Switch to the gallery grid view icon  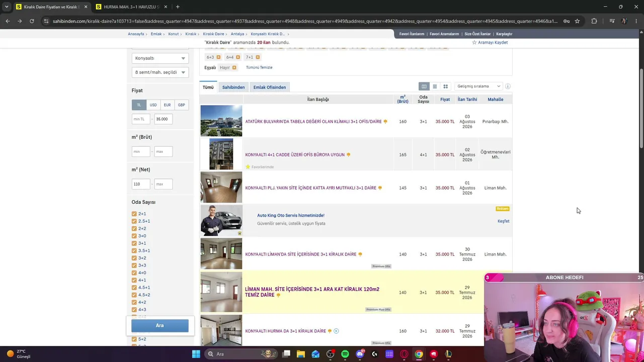[x=445, y=86]
